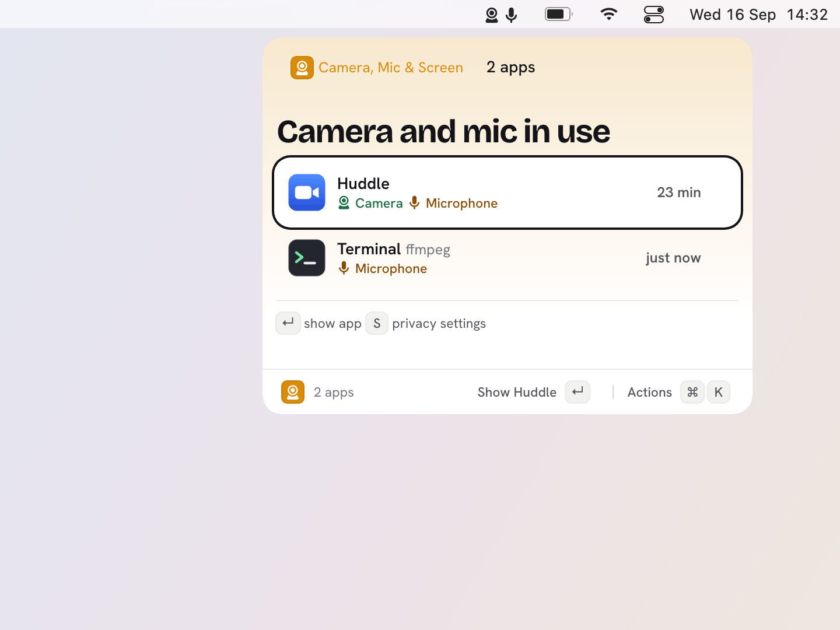Click the microphone icon in the Huddle row
Screen dimensions: 840x630
pos(414,203)
